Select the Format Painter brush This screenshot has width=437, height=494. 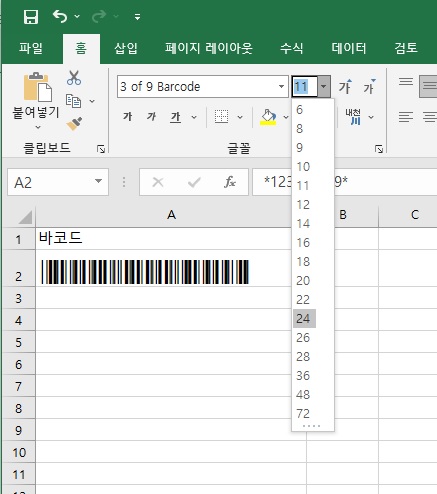74,124
